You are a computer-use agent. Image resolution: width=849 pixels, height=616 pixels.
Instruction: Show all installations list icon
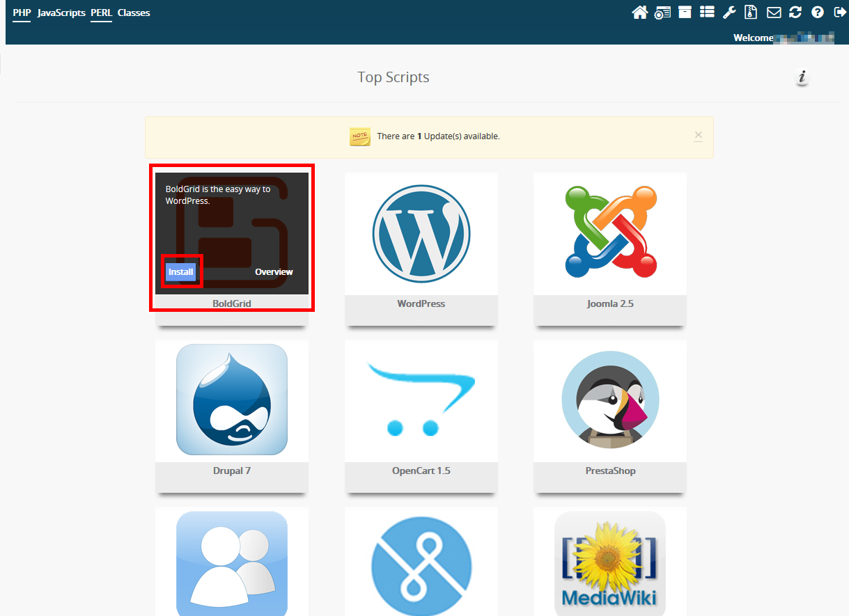[x=707, y=13]
